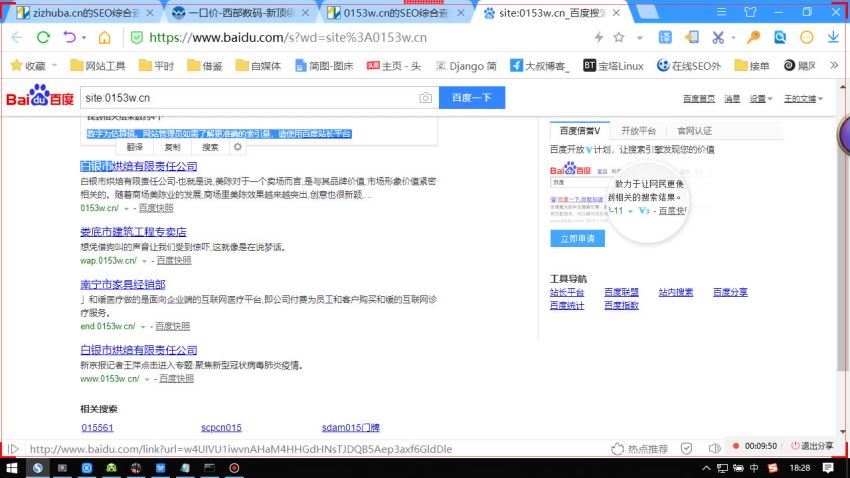Expand the arrow next to wap.0153w.cn/ URL
The image size is (850, 478).
pyautogui.click(x=144, y=261)
